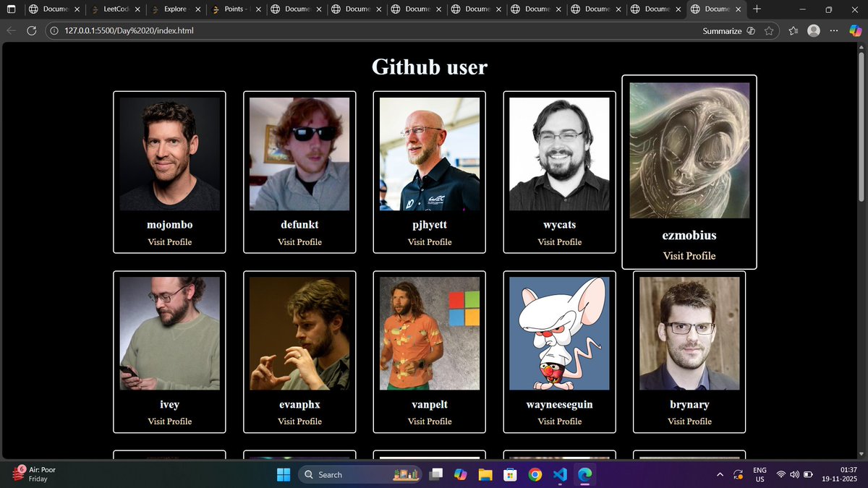Expand hidden icons in the system tray

720,474
